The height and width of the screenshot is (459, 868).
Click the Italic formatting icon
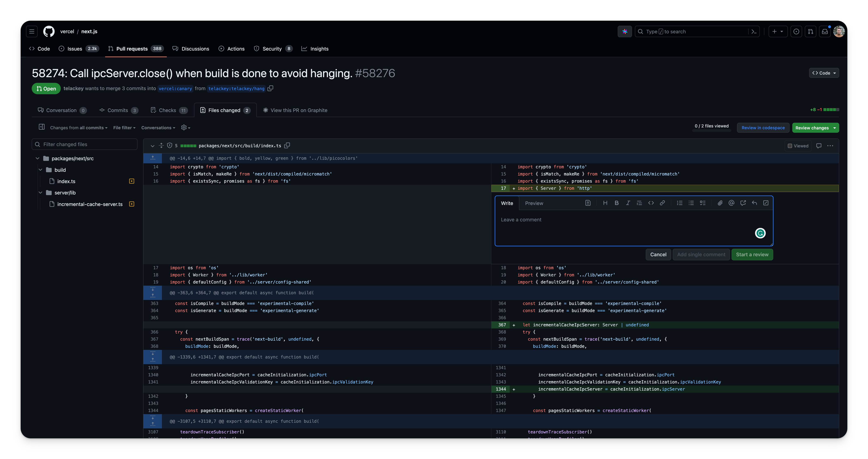click(x=628, y=203)
